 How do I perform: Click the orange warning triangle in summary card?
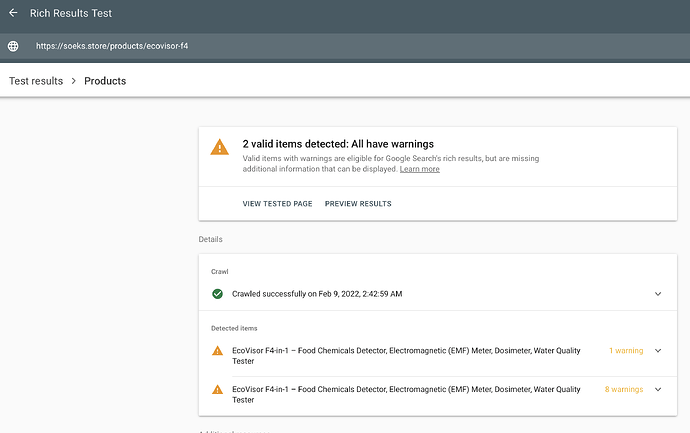[219, 148]
